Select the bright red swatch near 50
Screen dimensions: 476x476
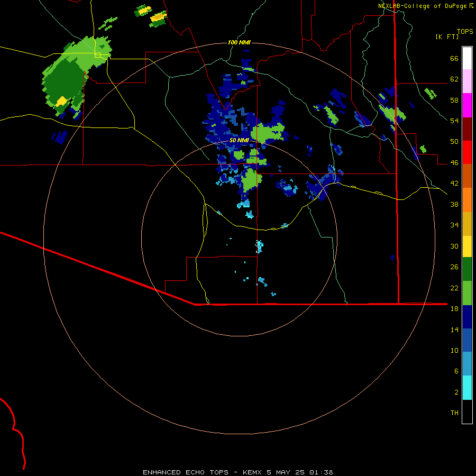467,152
